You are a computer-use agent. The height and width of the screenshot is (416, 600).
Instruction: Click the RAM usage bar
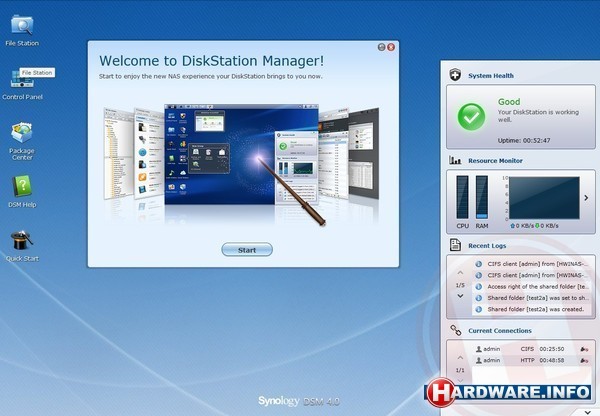(482, 197)
